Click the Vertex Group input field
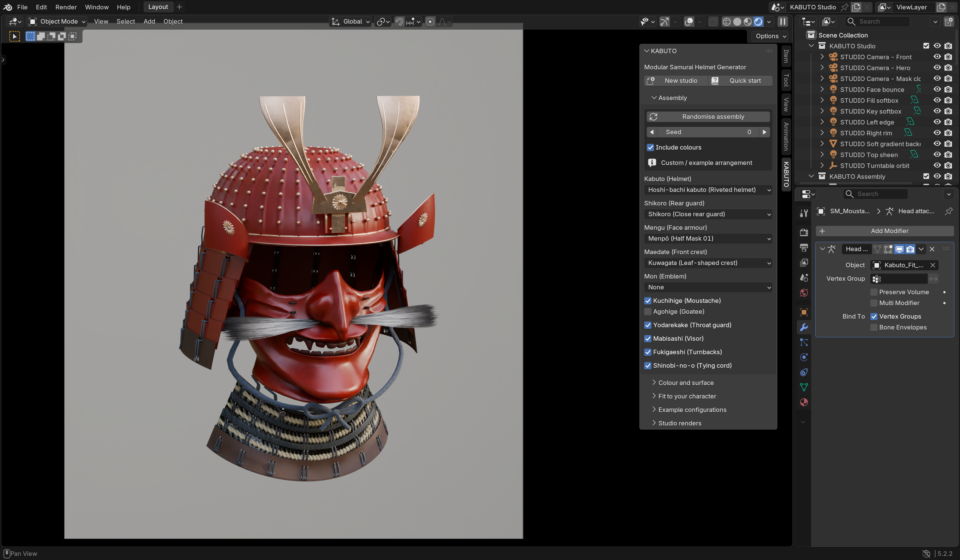This screenshot has width=960, height=560. coord(898,279)
